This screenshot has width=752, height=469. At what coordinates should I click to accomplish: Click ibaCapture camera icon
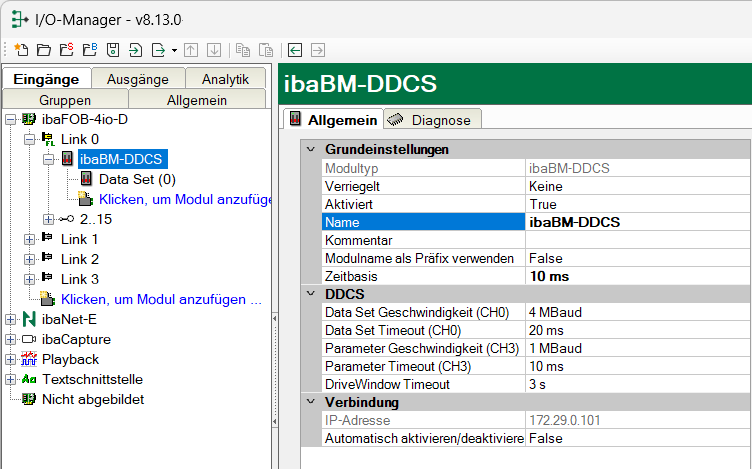(x=29, y=340)
